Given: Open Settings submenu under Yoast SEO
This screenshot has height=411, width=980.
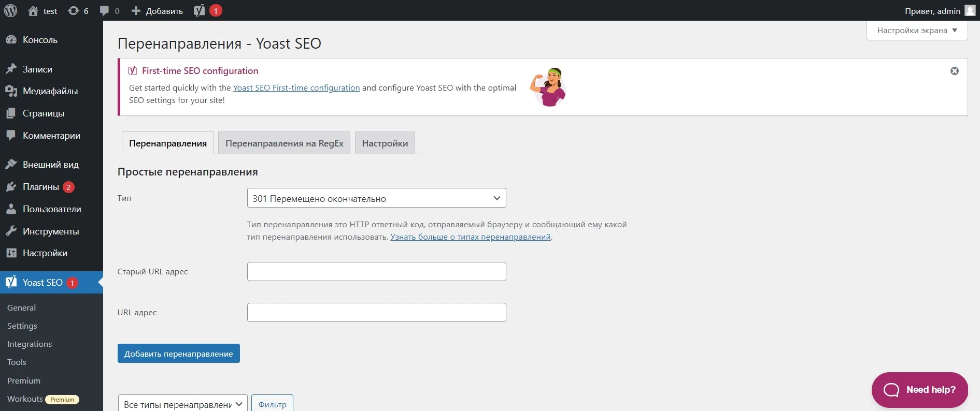Looking at the screenshot, I should click(22, 326).
